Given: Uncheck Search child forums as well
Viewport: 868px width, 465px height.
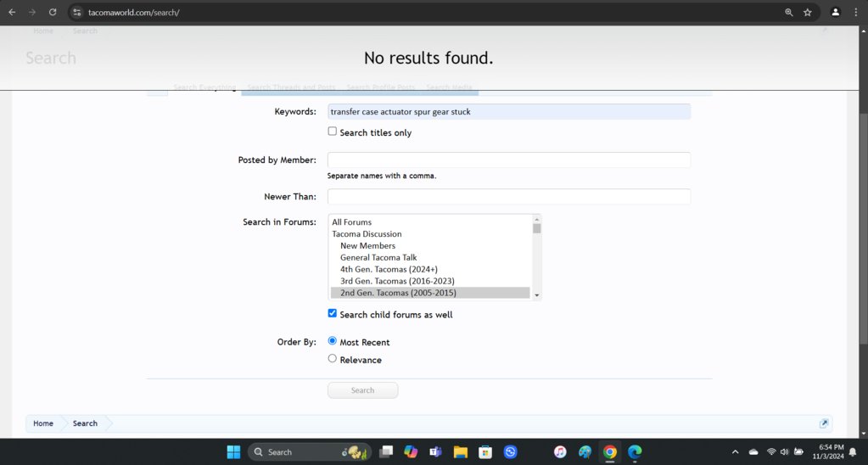Looking at the screenshot, I should (x=332, y=313).
